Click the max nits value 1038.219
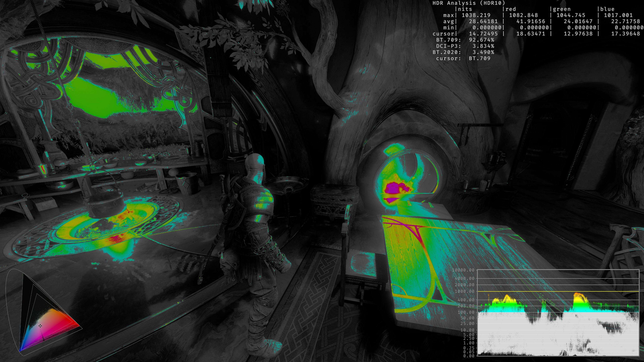Viewport: 644px width, 362px height. (x=476, y=15)
